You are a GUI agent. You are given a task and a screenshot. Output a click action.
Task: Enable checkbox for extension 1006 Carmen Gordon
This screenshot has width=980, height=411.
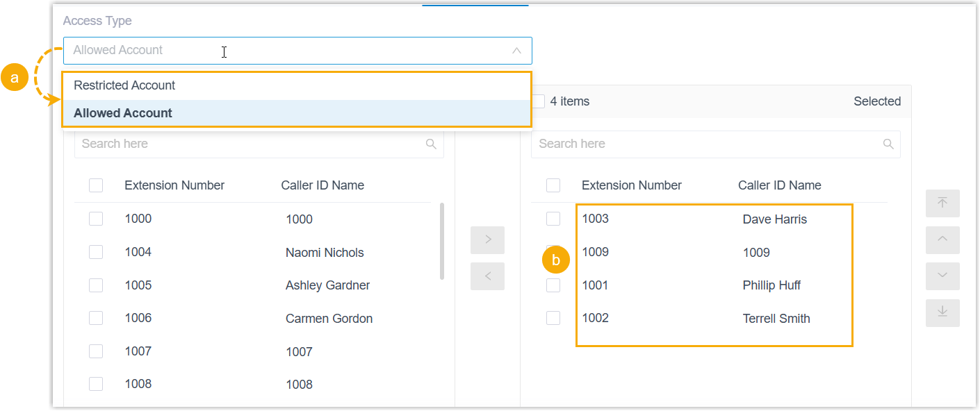(96, 318)
